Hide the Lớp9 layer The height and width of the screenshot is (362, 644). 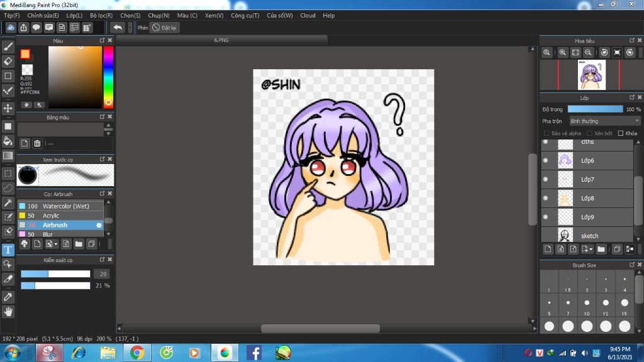pyautogui.click(x=545, y=217)
